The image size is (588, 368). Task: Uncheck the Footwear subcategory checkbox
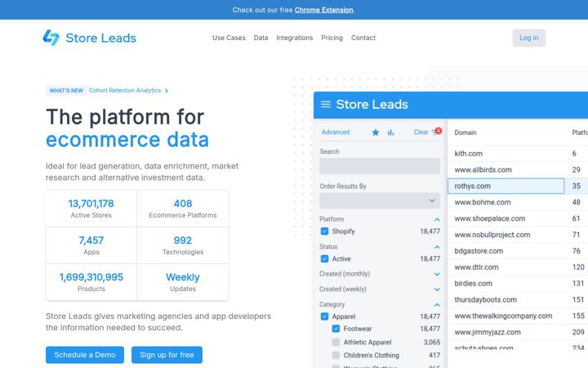click(x=336, y=329)
